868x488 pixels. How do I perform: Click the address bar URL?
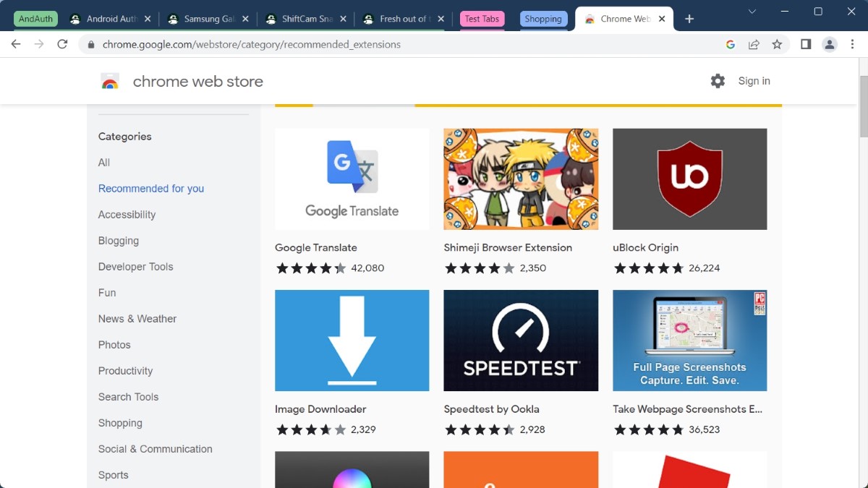tap(252, 45)
